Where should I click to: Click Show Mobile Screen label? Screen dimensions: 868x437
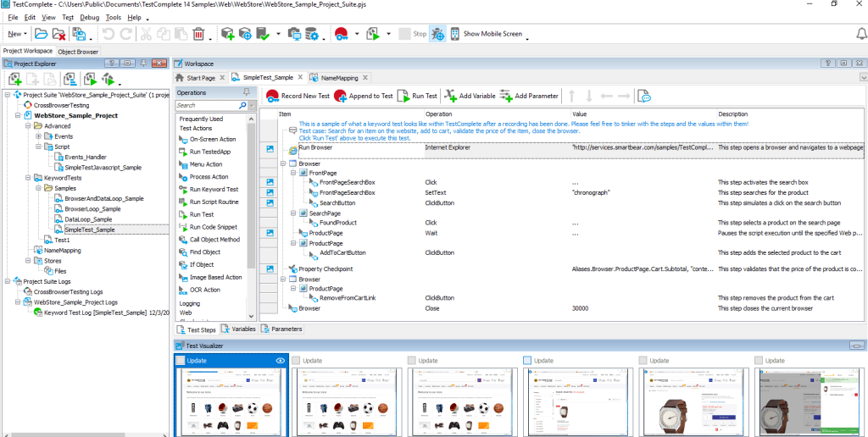(492, 34)
